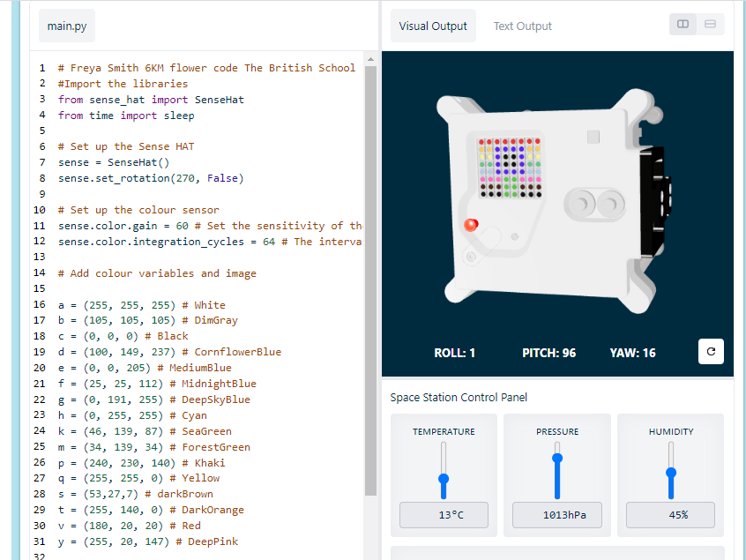Click line number 18 in the gutter
Image resolution: width=746 pixels, height=560 pixels.
[40, 336]
